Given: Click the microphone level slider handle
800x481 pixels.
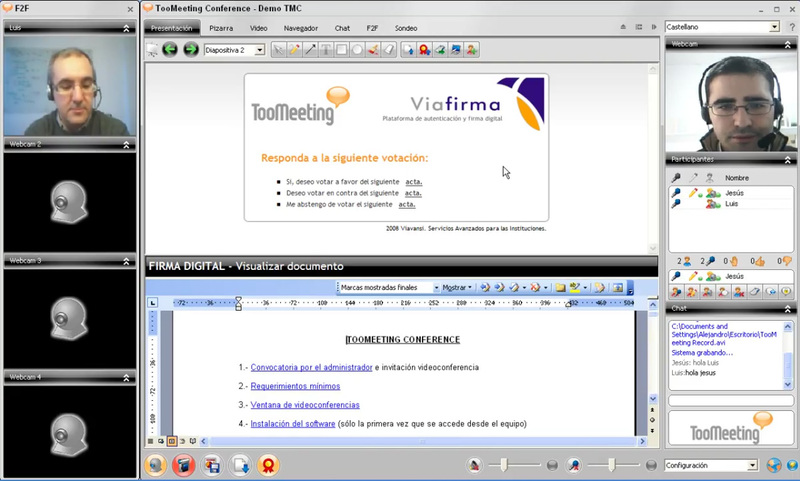Looking at the screenshot, I should pyautogui.click(x=611, y=465).
